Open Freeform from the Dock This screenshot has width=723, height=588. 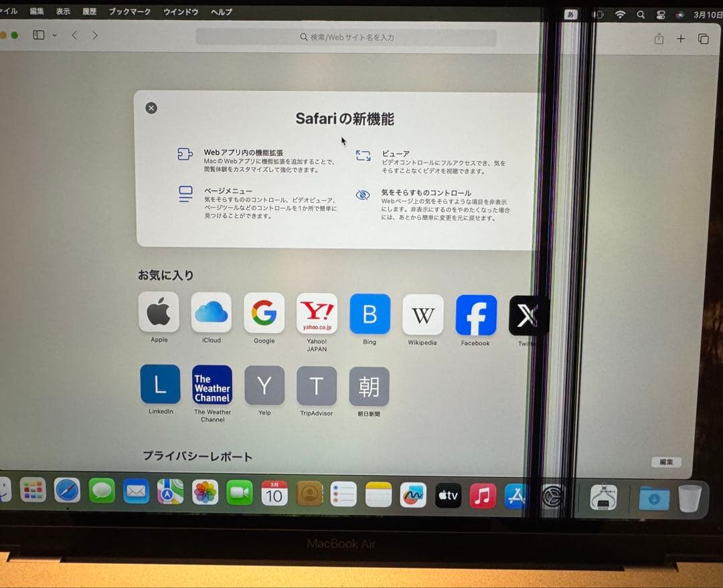tap(413, 495)
